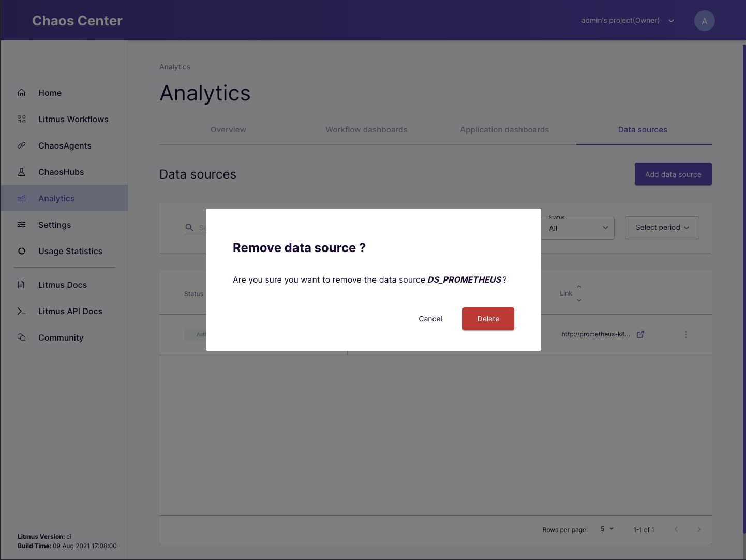Change rows per page dropdown
Viewport: 746px width, 560px height.
click(x=606, y=529)
